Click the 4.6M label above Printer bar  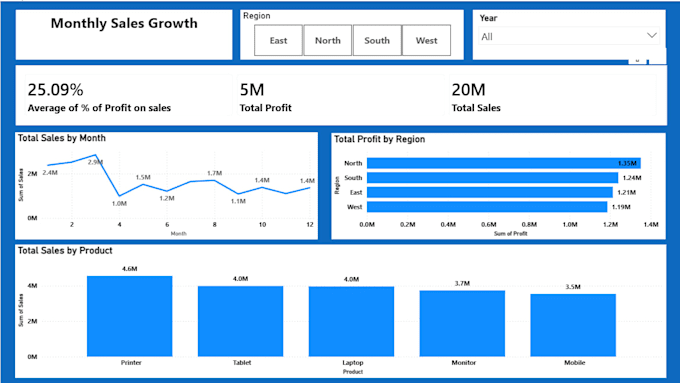(x=130, y=269)
